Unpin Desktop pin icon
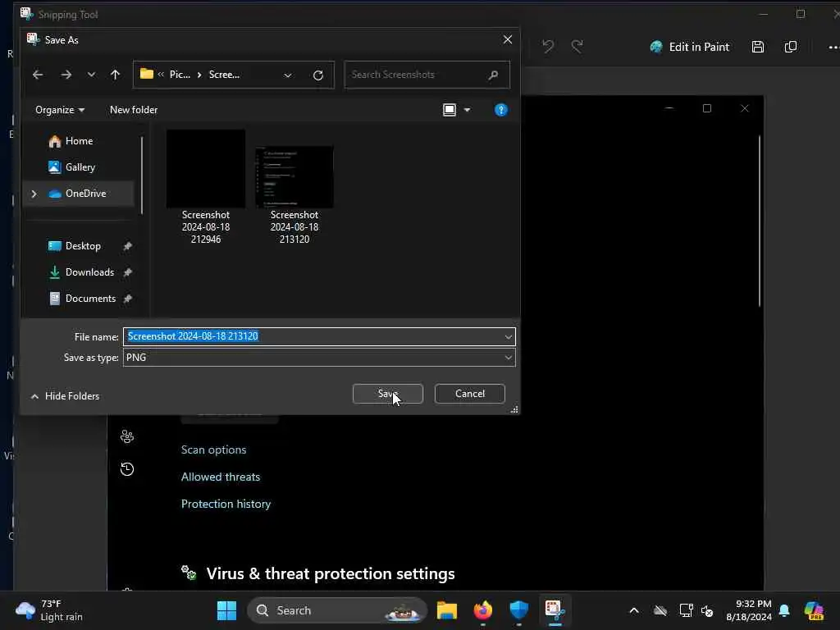The width and height of the screenshot is (840, 630). point(127,246)
